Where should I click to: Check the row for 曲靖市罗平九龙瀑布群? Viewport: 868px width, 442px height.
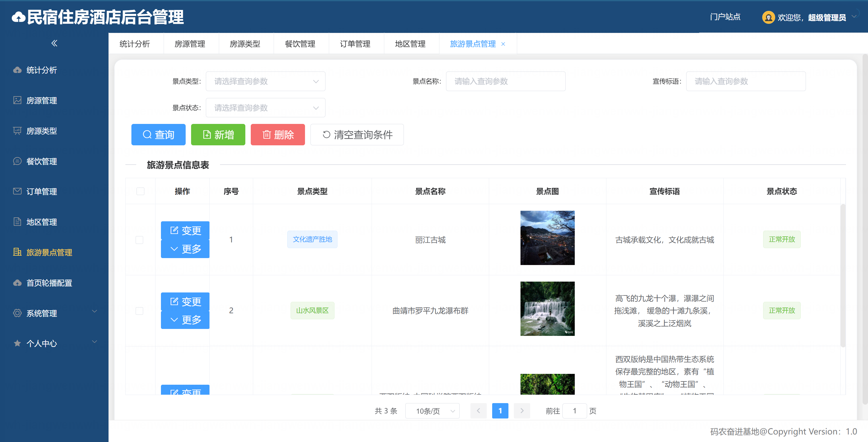click(140, 311)
